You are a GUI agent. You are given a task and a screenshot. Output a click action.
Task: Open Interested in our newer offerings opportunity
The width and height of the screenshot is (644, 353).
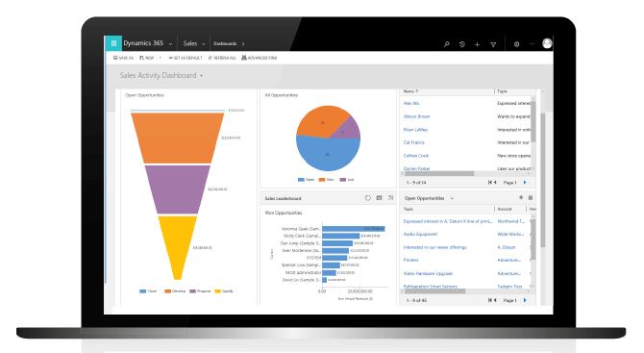pos(434,247)
